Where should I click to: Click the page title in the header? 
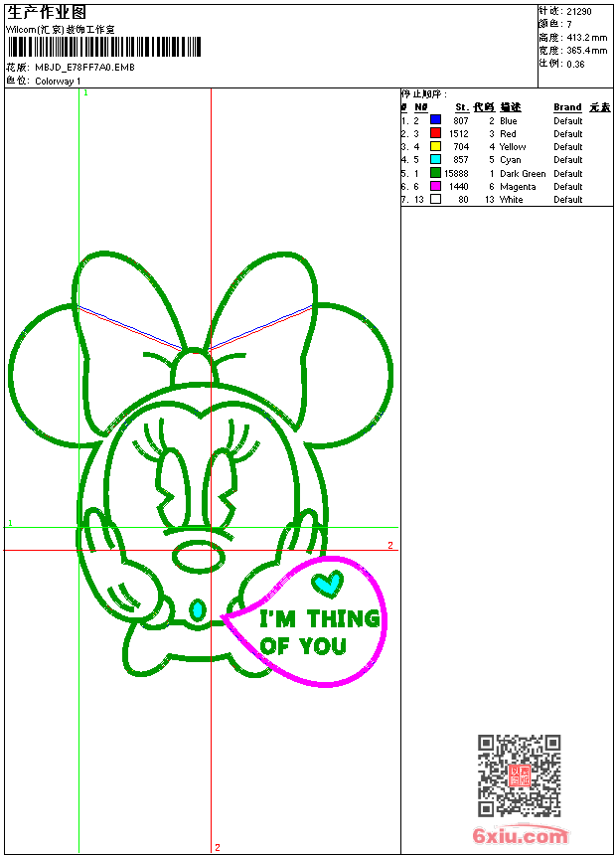click(x=47, y=13)
